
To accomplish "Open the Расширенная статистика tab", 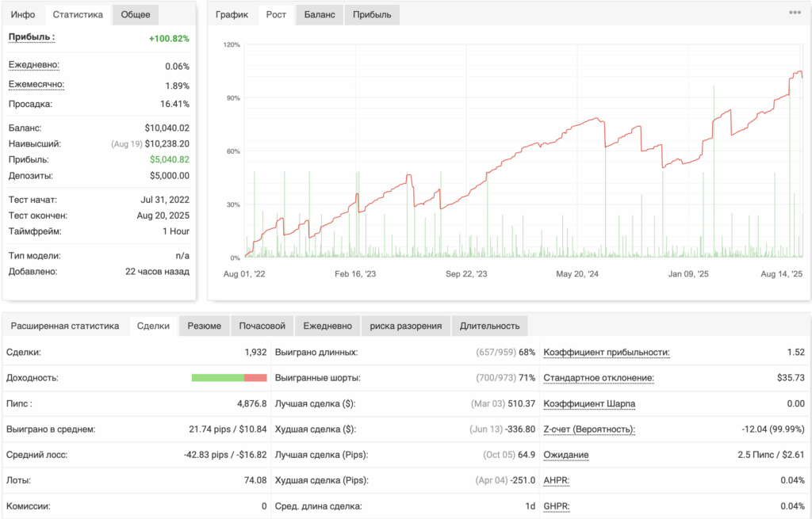I will coord(65,326).
